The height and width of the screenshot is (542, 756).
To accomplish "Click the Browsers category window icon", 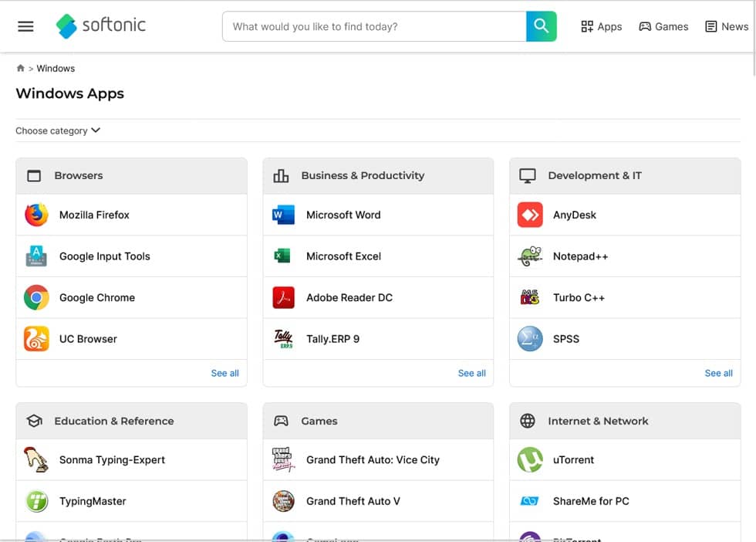I will [x=34, y=176].
